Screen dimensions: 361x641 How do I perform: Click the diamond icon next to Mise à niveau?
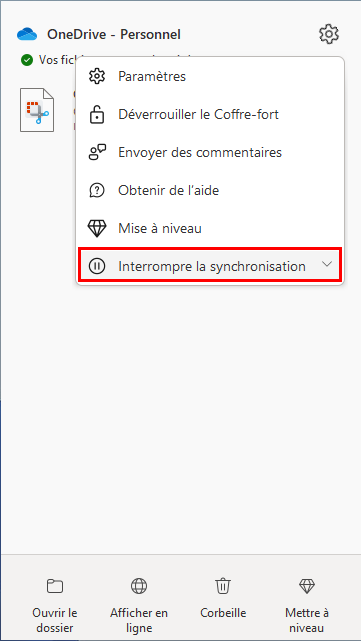tap(97, 229)
